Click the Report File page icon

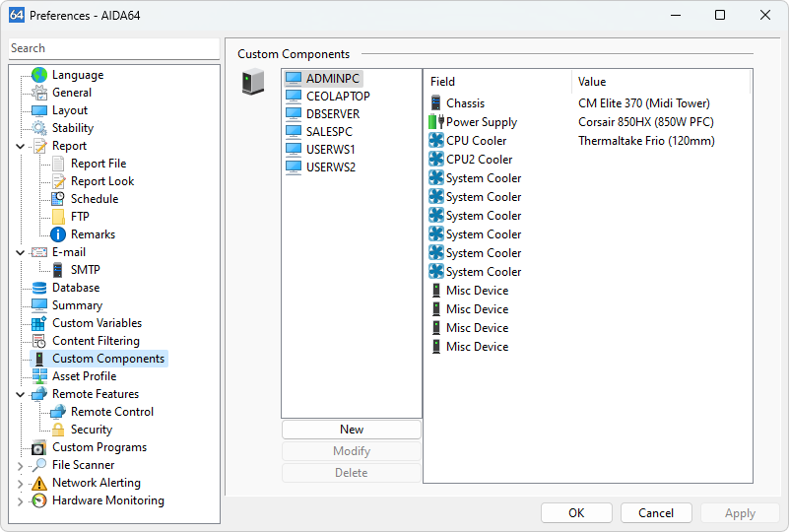[x=58, y=164]
